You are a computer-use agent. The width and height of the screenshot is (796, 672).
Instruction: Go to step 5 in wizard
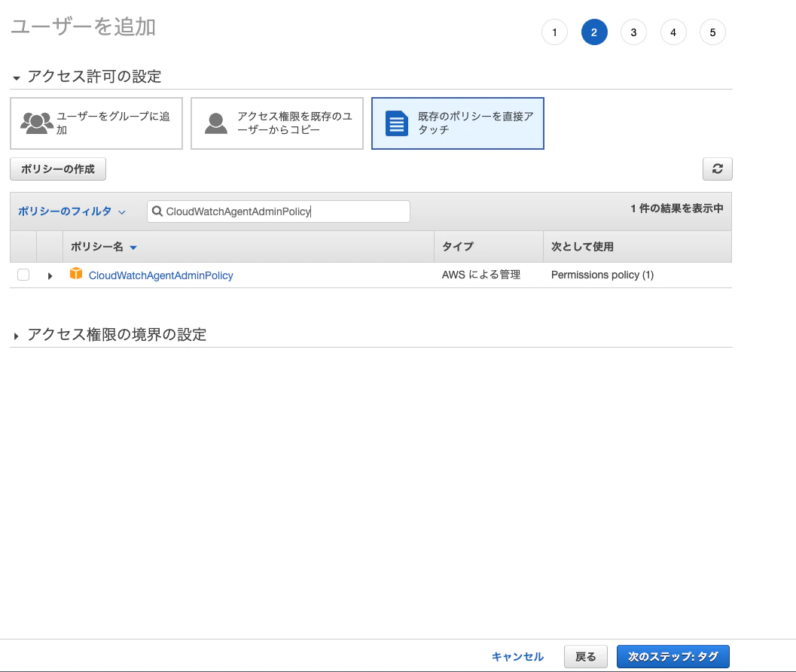click(x=712, y=32)
